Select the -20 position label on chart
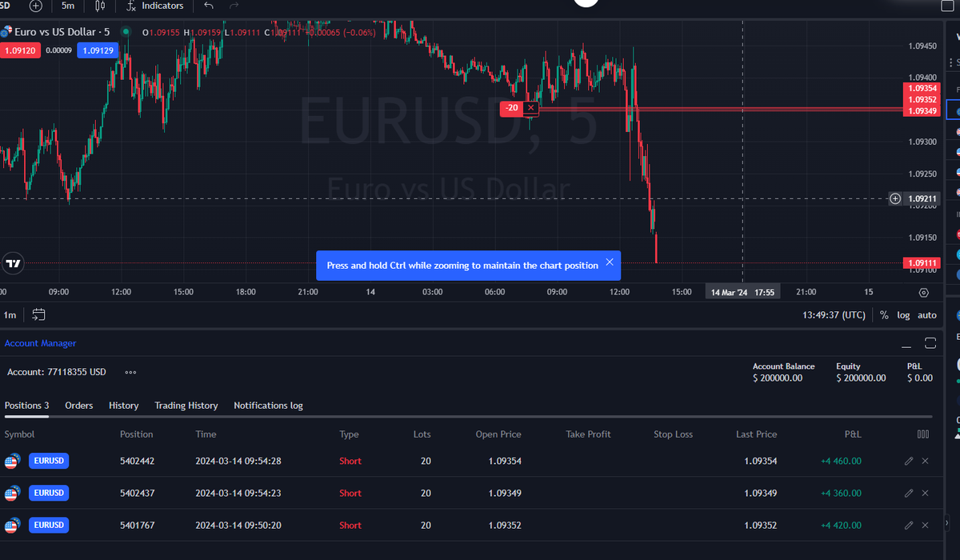 [x=511, y=108]
